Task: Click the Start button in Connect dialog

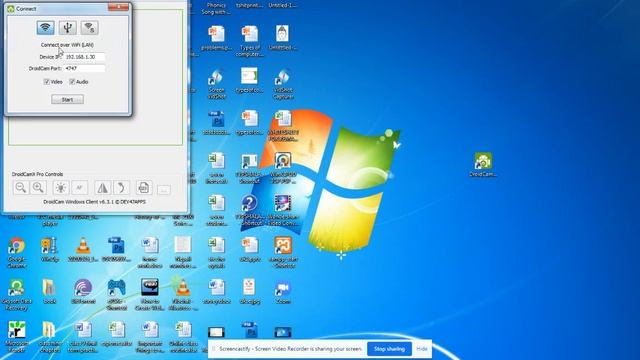Action: pos(67,99)
